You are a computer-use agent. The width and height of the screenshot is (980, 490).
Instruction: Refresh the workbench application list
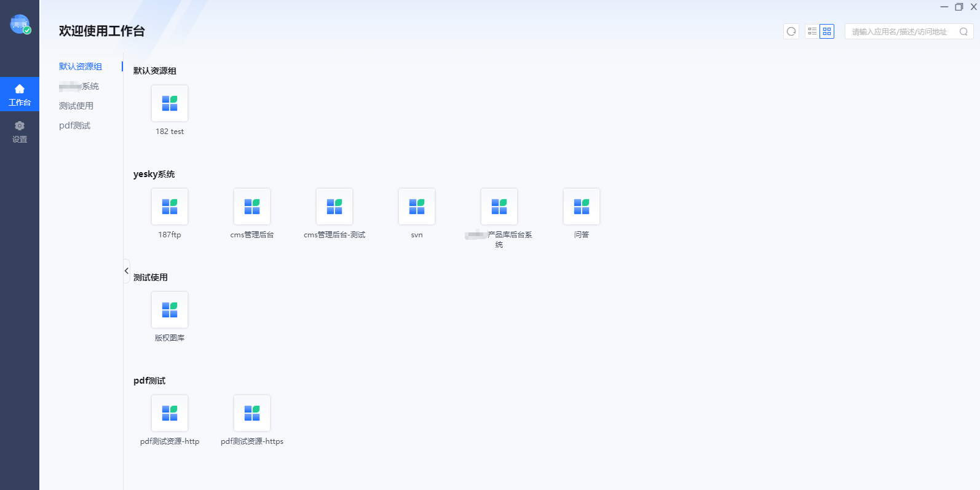tap(791, 31)
